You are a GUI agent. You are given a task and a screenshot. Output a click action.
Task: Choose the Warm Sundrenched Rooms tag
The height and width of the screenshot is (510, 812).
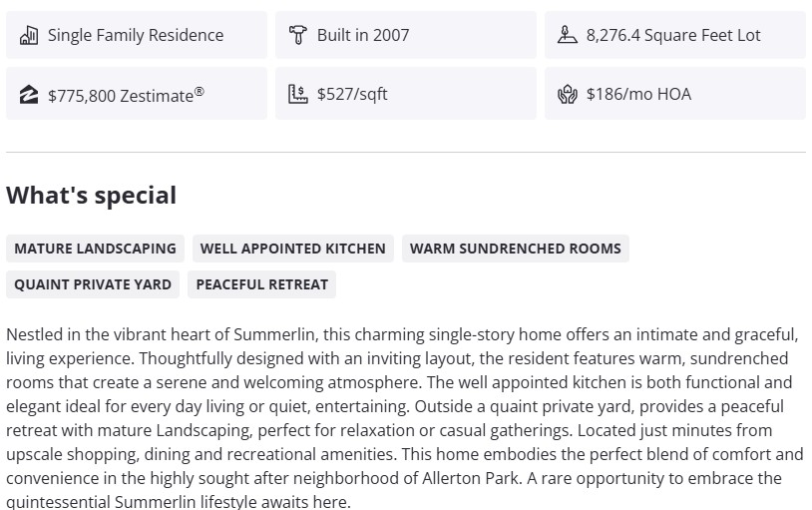515,249
